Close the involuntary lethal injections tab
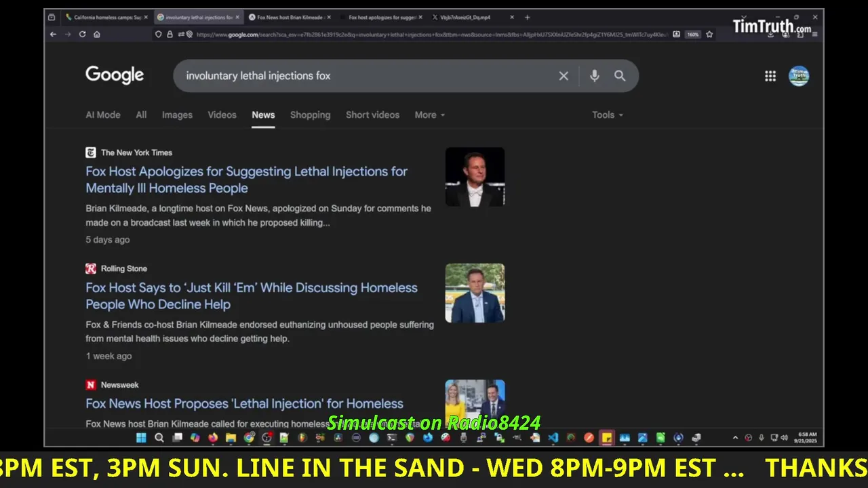 coord(237,17)
